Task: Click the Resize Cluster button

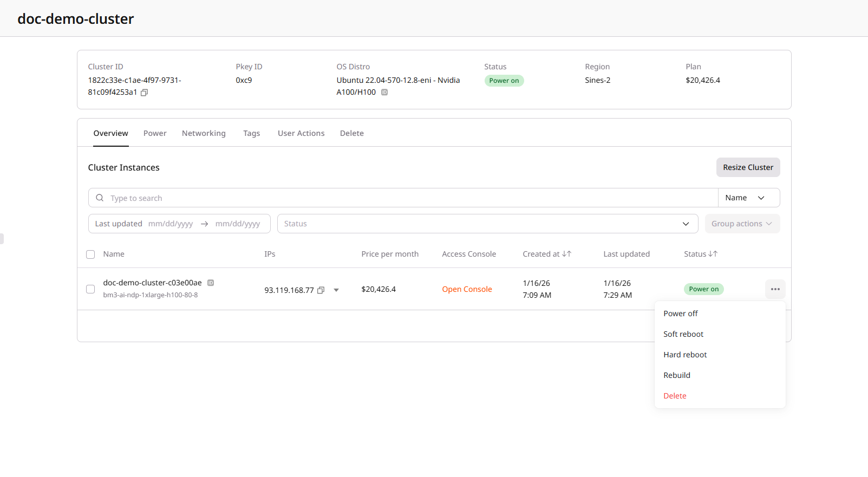Action: click(x=748, y=167)
